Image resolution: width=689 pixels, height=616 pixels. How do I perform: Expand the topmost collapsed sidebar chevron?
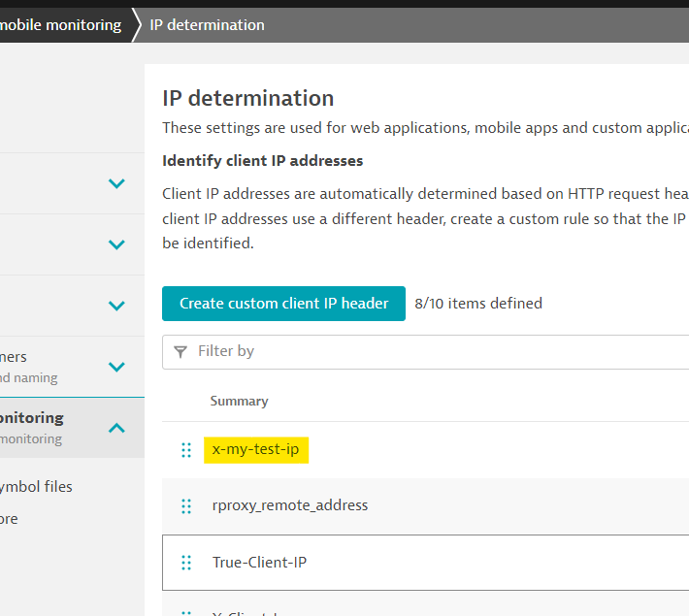[116, 183]
